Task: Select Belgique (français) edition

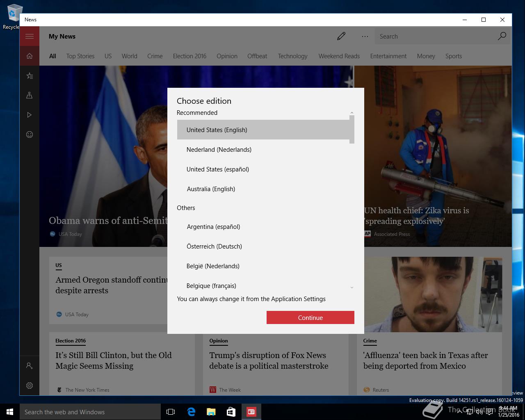Action: coord(263,285)
